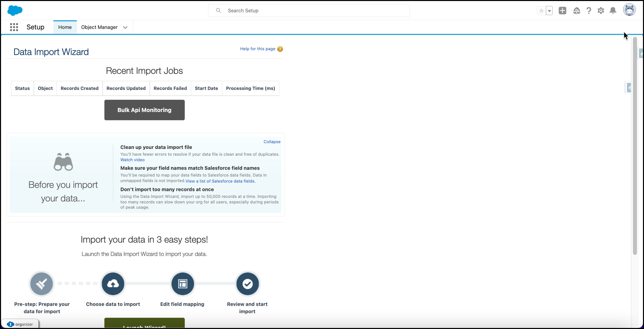Click the Salesforce cloud logo
This screenshot has height=329, width=644.
coord(15,11)
